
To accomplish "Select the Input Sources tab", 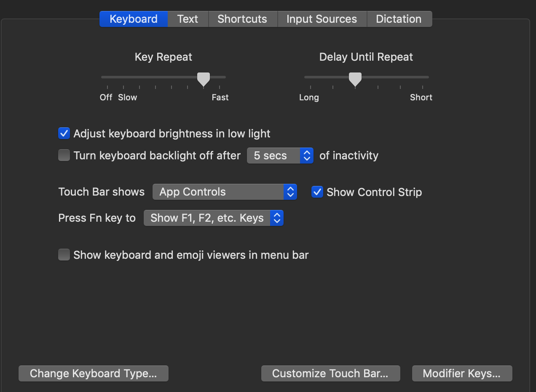I will [x=322, y=19].
